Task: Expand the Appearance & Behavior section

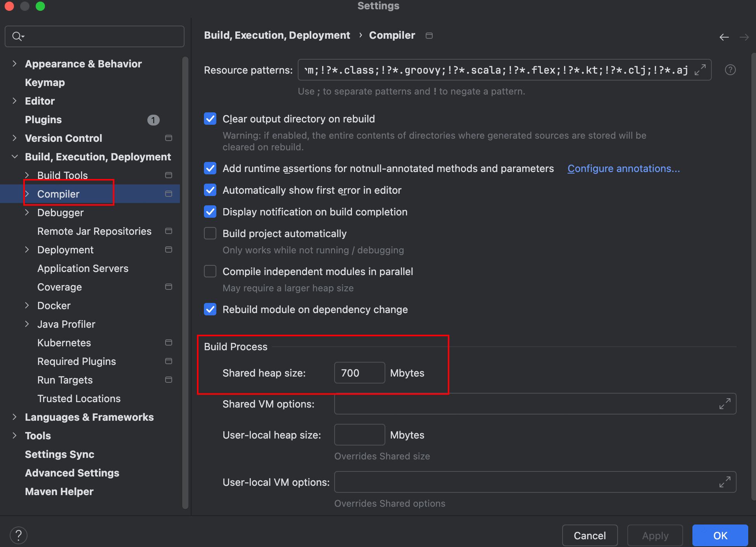Action: pos(14,64)
